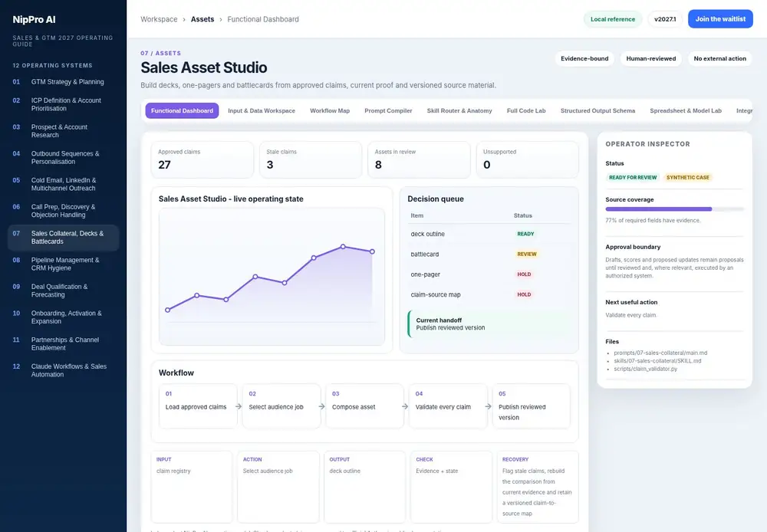Click the INPUT claim registry card
This screenshot has width=767, height=532.
192,487
